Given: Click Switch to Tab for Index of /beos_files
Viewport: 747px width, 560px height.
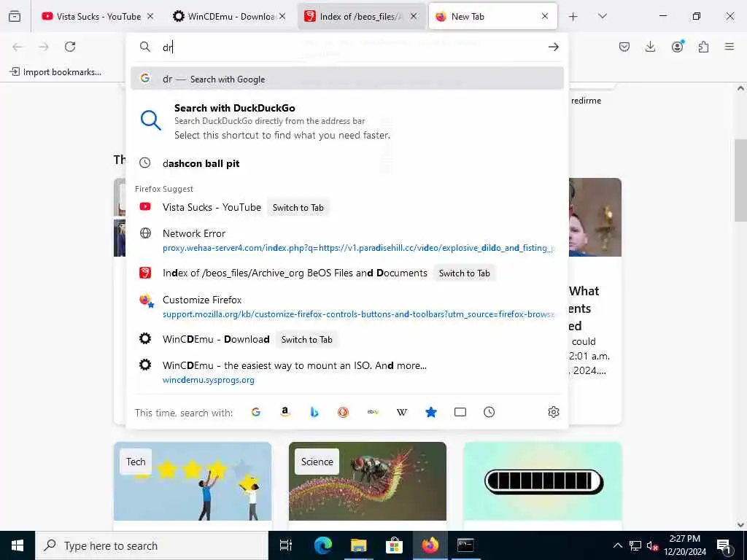Looking at the screenshot, I should (x=464, y=273).
